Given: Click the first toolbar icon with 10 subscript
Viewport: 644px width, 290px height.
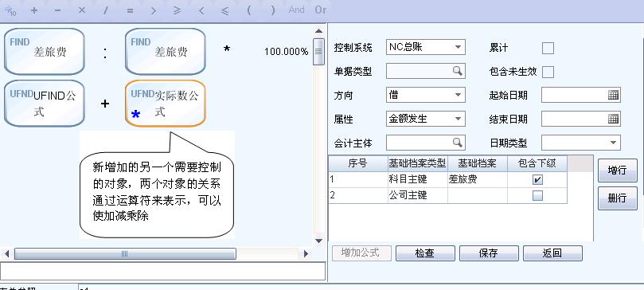Looking at the screenshot, I should pos(10,10).
